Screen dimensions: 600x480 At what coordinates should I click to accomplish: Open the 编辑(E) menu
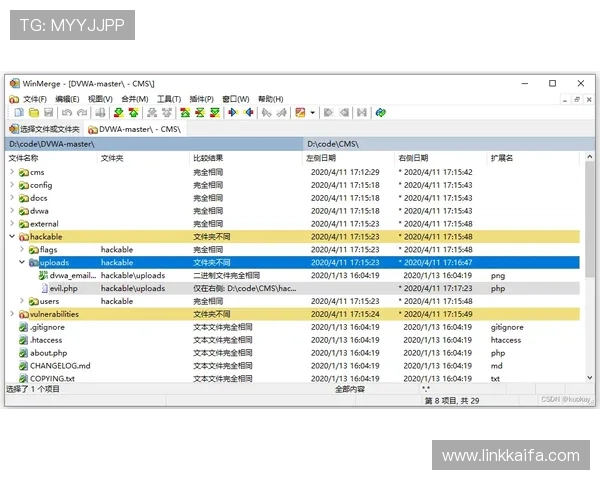pos(67,99)
